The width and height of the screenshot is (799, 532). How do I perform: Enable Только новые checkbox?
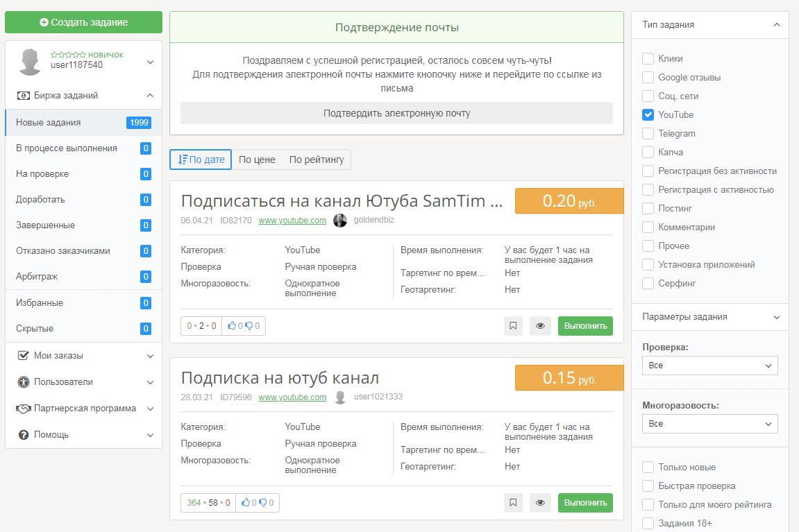tap(648, 467)
